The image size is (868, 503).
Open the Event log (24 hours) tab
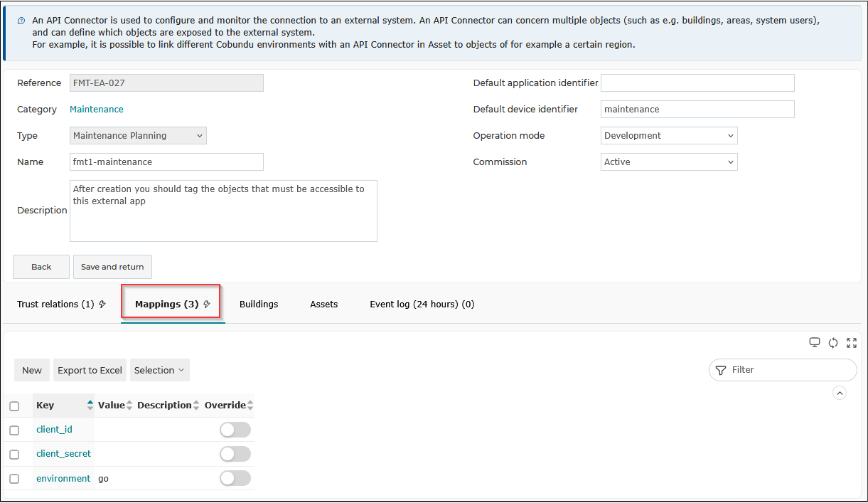pyautogui.click(x=422, y=305)
